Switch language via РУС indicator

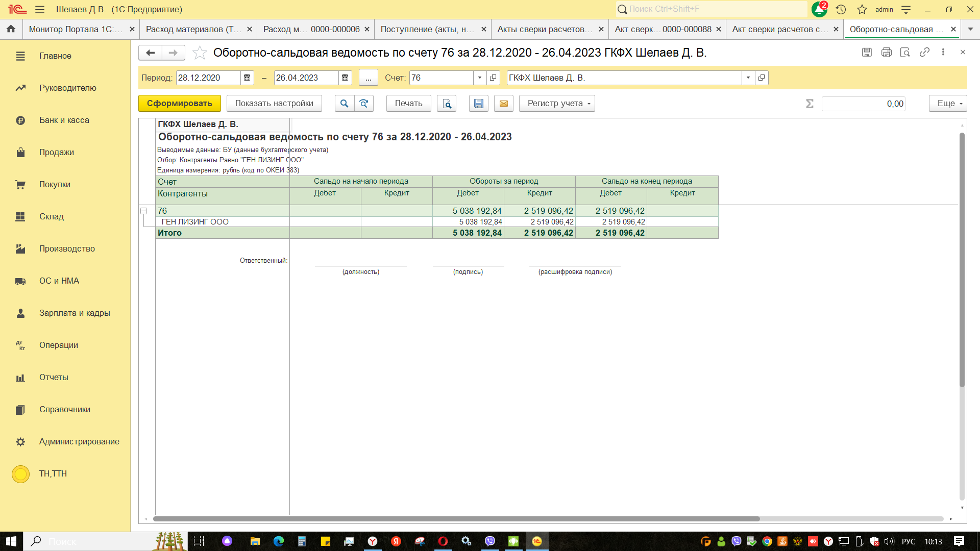click(x=909, y=541)
